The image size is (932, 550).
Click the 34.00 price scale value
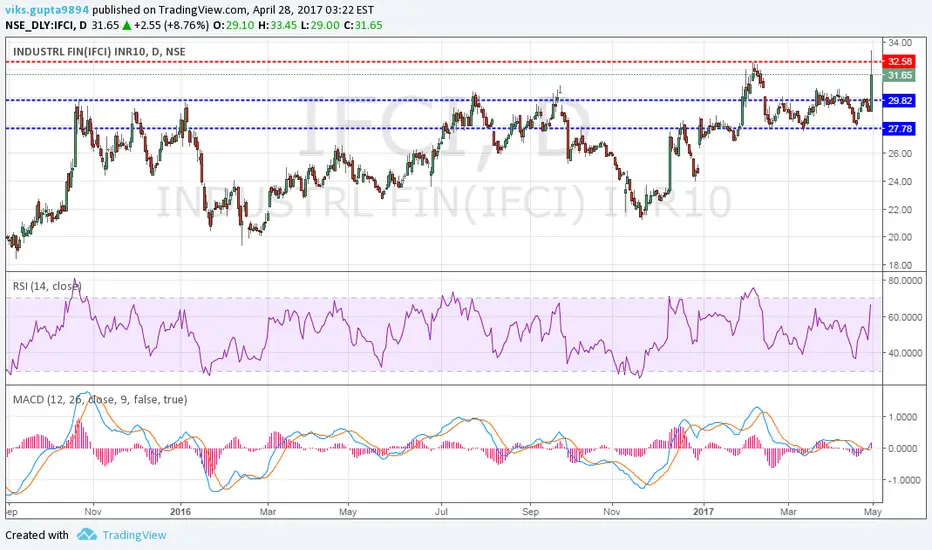click(x=900, y=42)
